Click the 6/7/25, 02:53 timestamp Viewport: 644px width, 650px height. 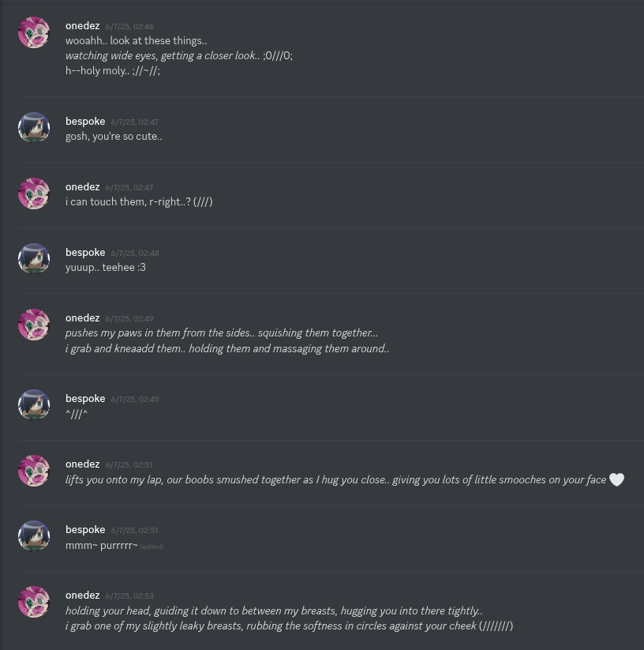(x=129, y=596)
